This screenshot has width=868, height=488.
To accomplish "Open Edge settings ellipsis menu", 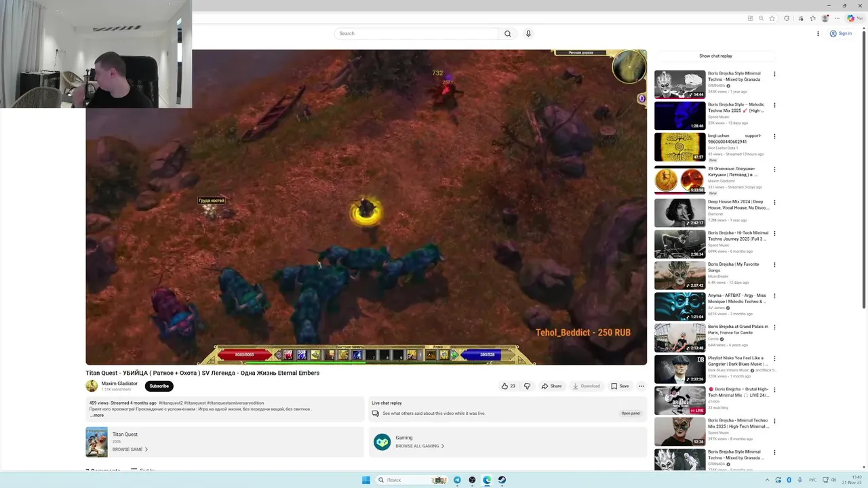I will click(837, 18).
